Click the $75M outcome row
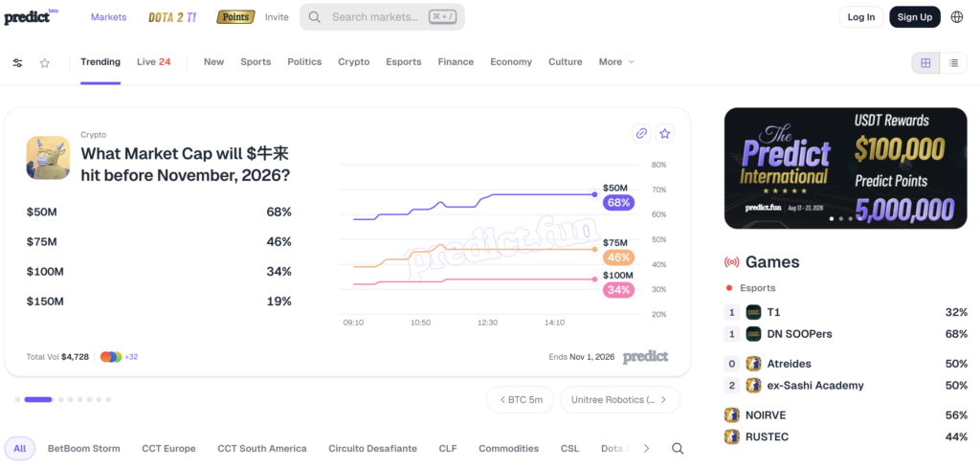This screenshot has width=980, height=468. click(159, 242)
